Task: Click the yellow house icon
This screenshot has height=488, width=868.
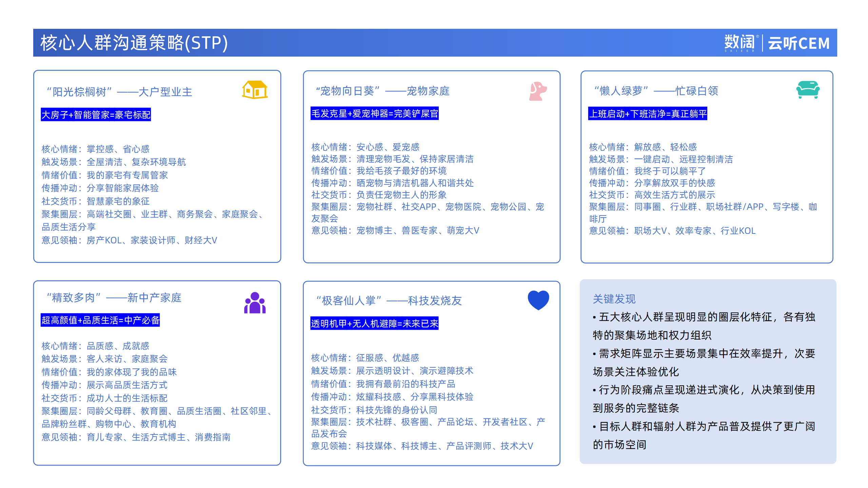Action: pyautogui.click(x=255, y=90)
